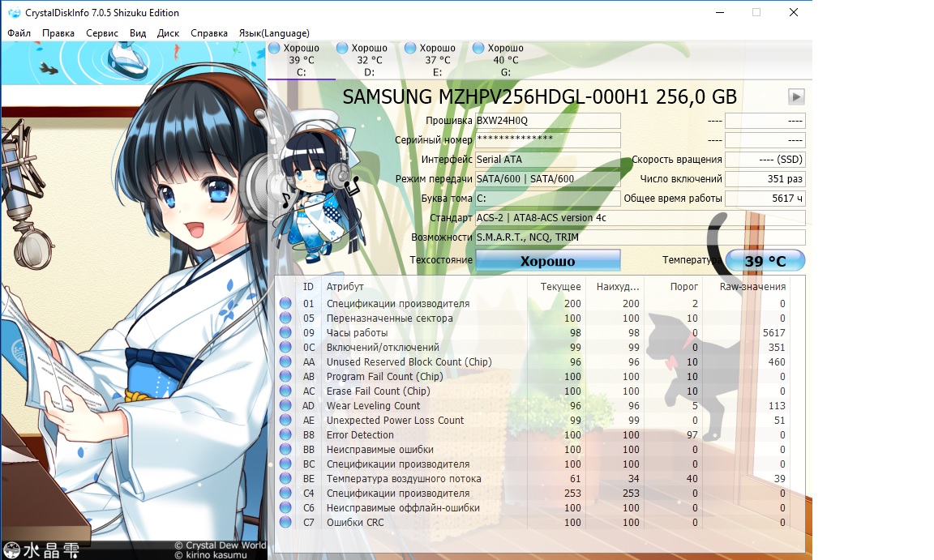Open the Язык(Language) menu
The height and width of the screenshot is (560, 934).
pos(274,33)
